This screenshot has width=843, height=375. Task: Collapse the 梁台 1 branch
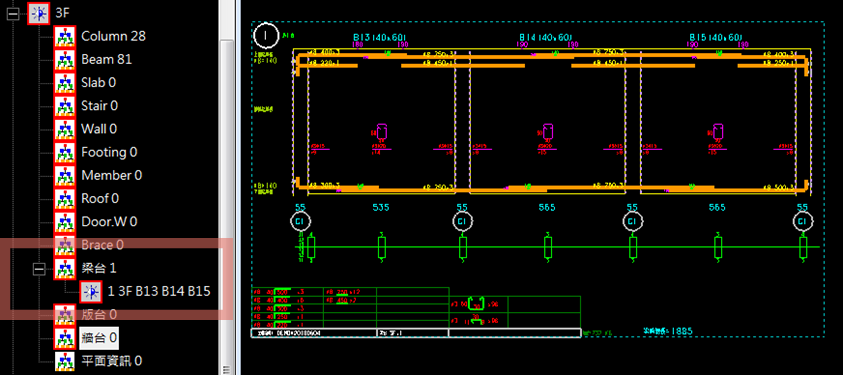click(x=39, y=269)
